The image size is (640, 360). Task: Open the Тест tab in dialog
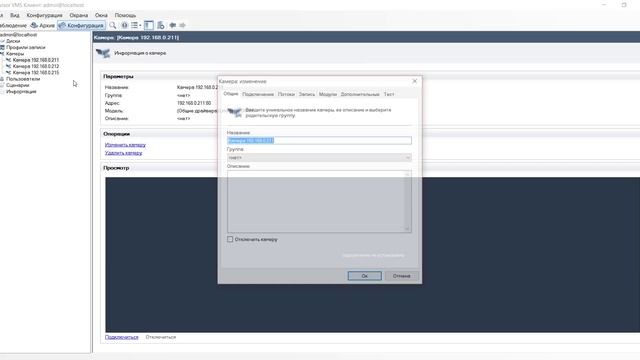click(389, 94)
